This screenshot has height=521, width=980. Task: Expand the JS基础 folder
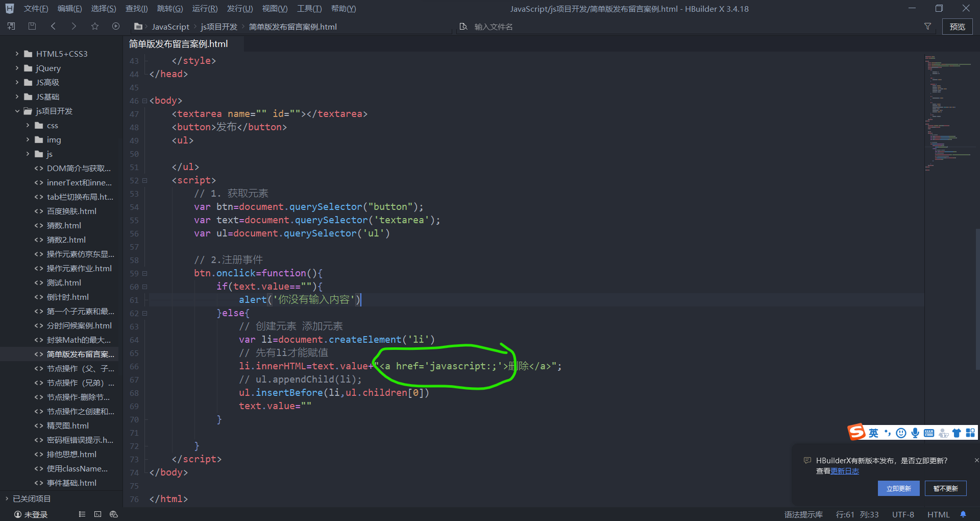tap(16, 97)
